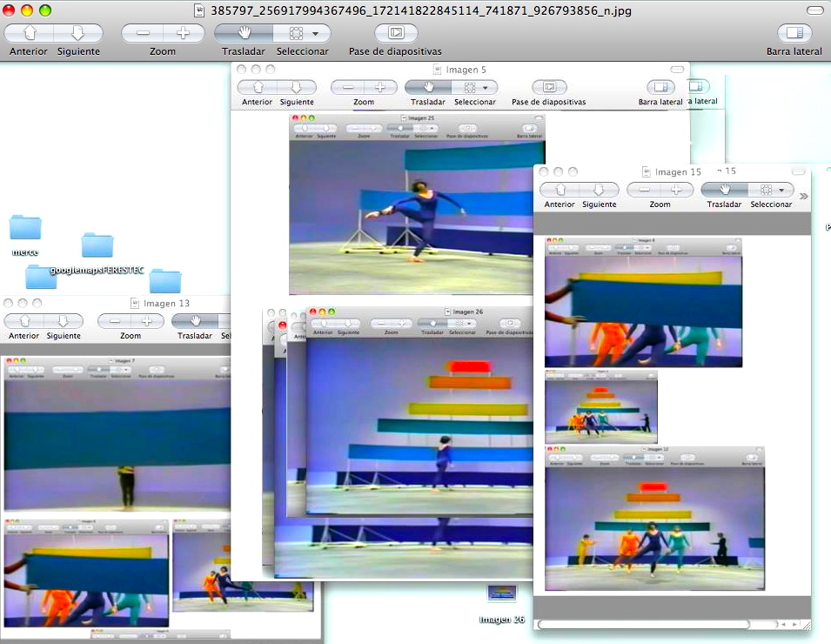Expand the toolbar overflow chevron in the Imagen 15 window
Viewport: 831px width, 644px height.
(803, 196)
